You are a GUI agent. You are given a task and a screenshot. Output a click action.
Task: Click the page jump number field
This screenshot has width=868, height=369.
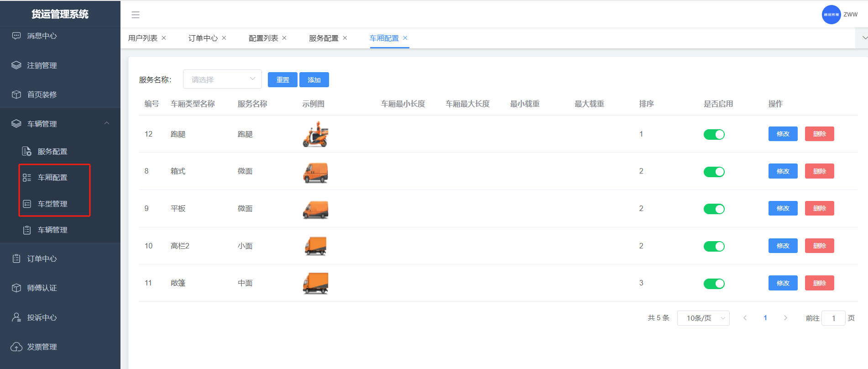pos(833,318)
